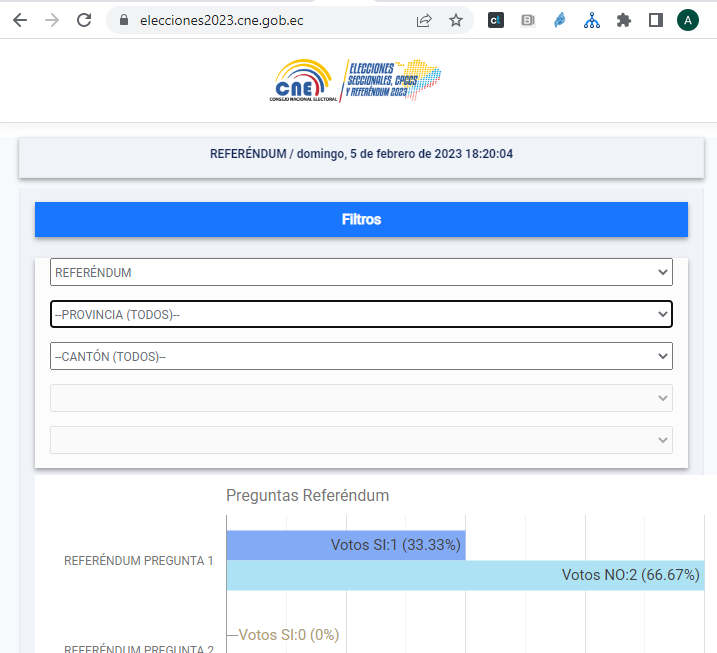The width and height of the screenshot is (717, 653).
Task: Open the REFERÉNDUM election type dropdown
Action: [x=361, y=272]
